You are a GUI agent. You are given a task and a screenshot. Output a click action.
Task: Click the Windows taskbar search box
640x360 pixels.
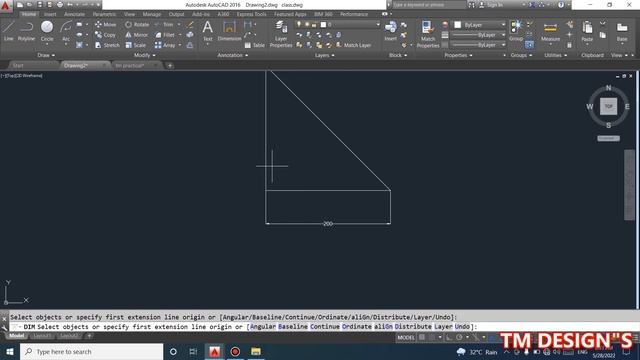coord(91,351)
